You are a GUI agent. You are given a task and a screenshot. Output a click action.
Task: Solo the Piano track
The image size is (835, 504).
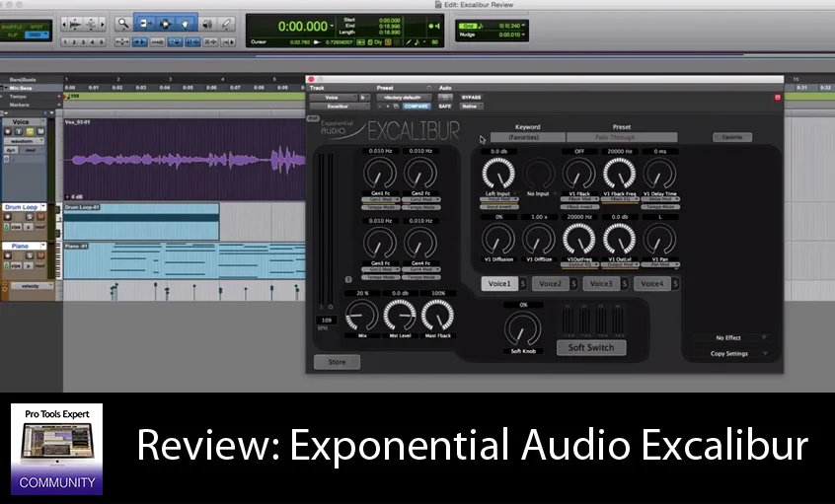30,255
